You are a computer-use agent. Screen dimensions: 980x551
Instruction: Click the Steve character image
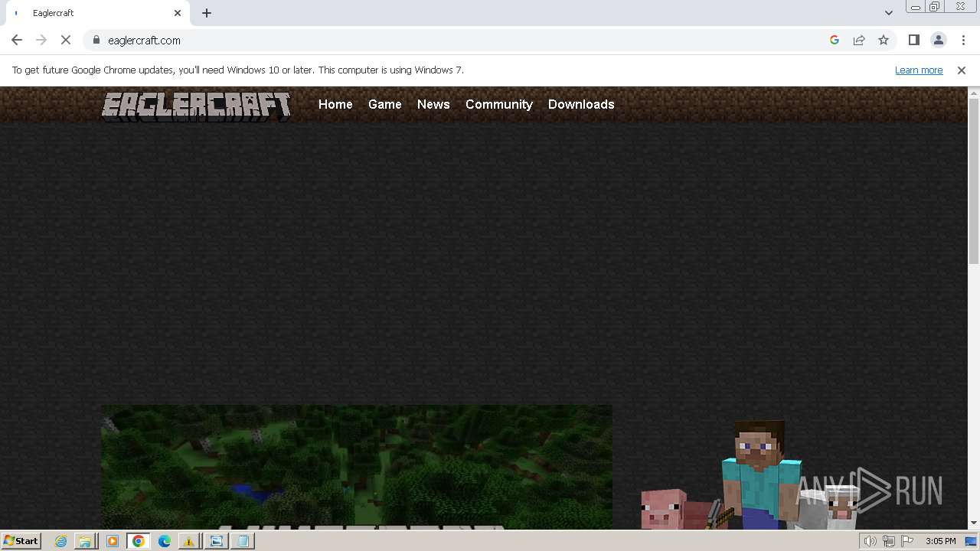763,474
